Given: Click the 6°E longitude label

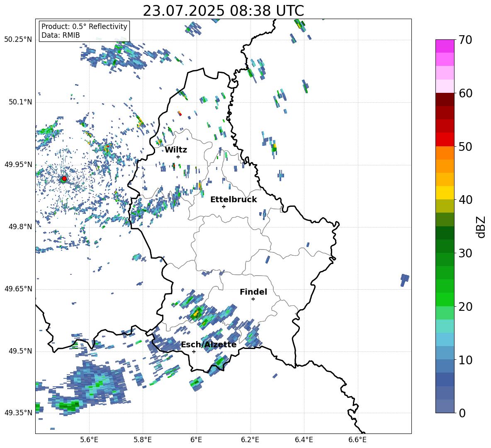Looking at the screenshot, I should point(196,440).
